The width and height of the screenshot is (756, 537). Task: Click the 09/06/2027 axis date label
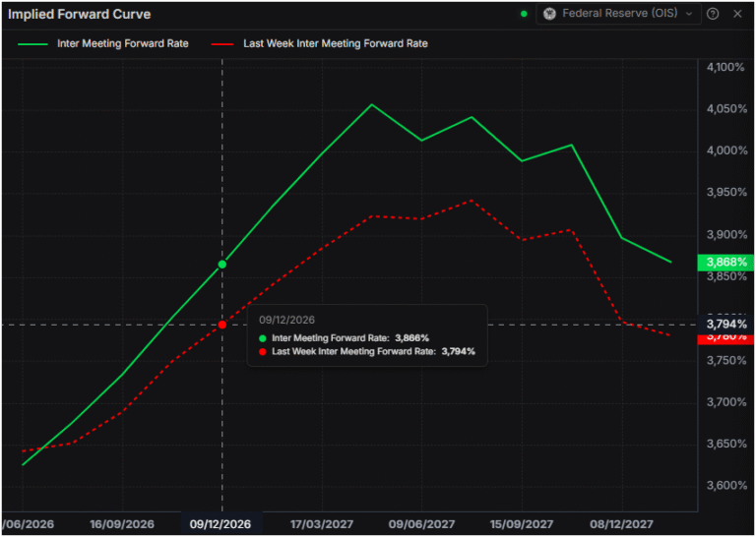[x=422, y=524]
